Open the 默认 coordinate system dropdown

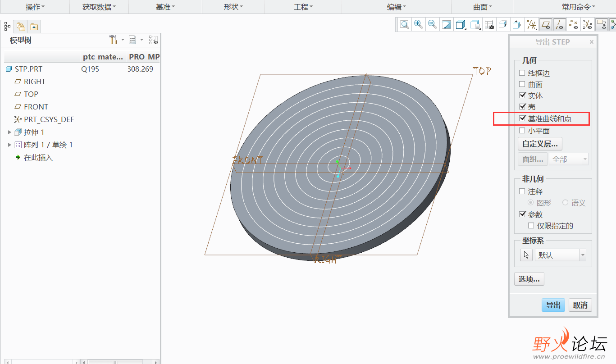(x=561, y=255)
